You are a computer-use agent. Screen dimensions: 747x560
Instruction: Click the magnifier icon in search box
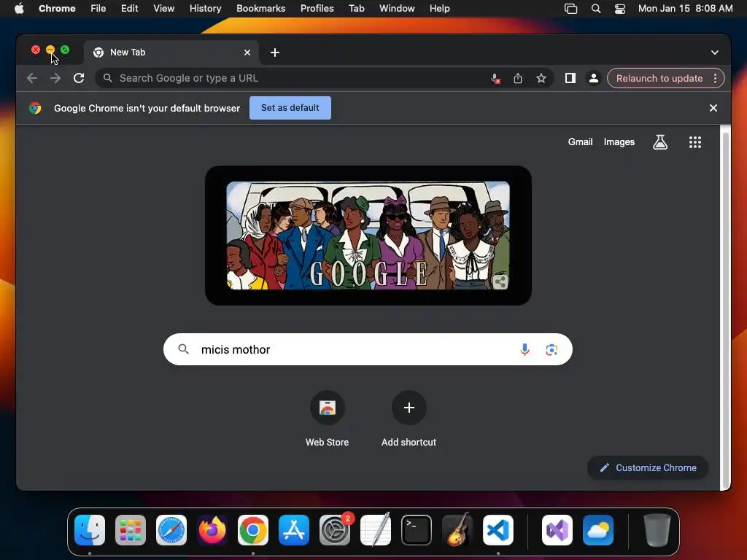pyautogui.click(x=183, y=349)
